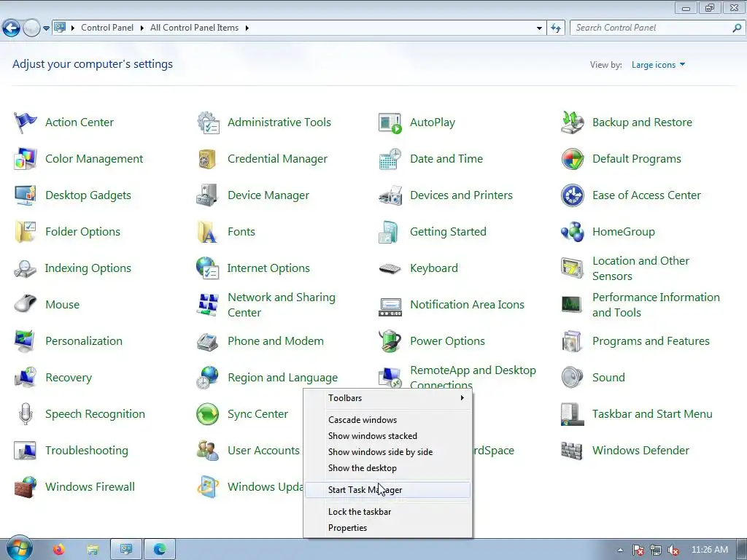Expand the View by Large icons dropdown
The image size is (747, 560).
pos(658,65)
